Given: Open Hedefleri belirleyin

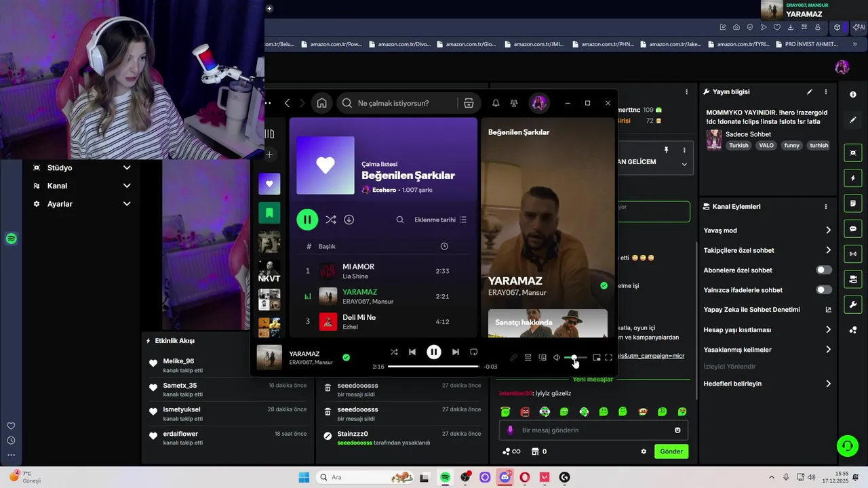Looking at the screenshot, I should tap(767, 384).
